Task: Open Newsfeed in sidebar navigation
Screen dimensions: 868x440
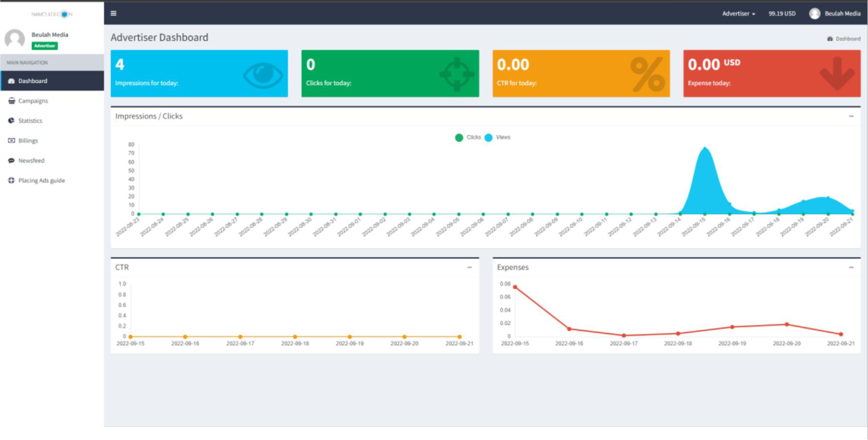Action: [52, 161]
